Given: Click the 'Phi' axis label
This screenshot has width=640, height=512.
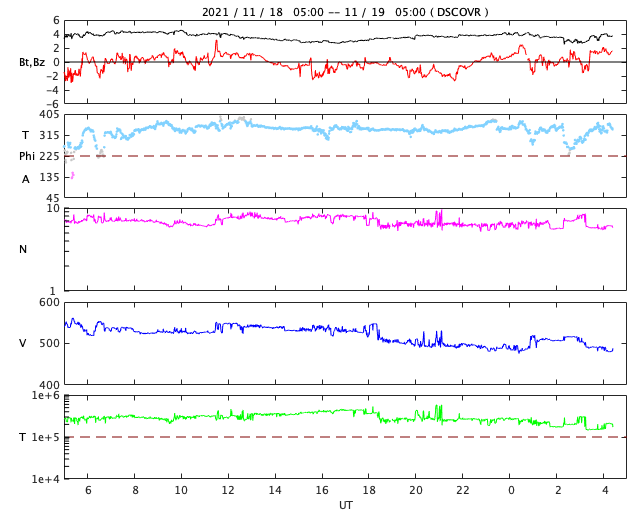Looking at the screenshot, I should (x=27, y=156).
